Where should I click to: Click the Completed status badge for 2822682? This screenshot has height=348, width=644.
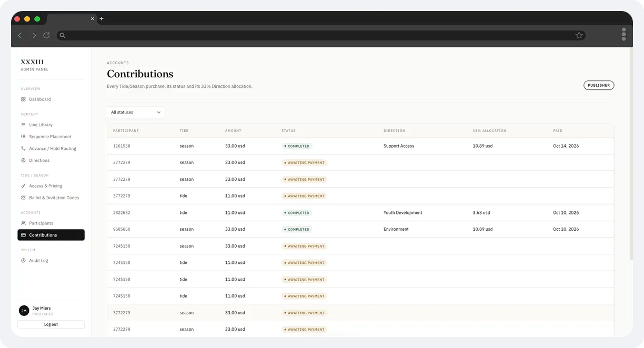pos(297,213)
